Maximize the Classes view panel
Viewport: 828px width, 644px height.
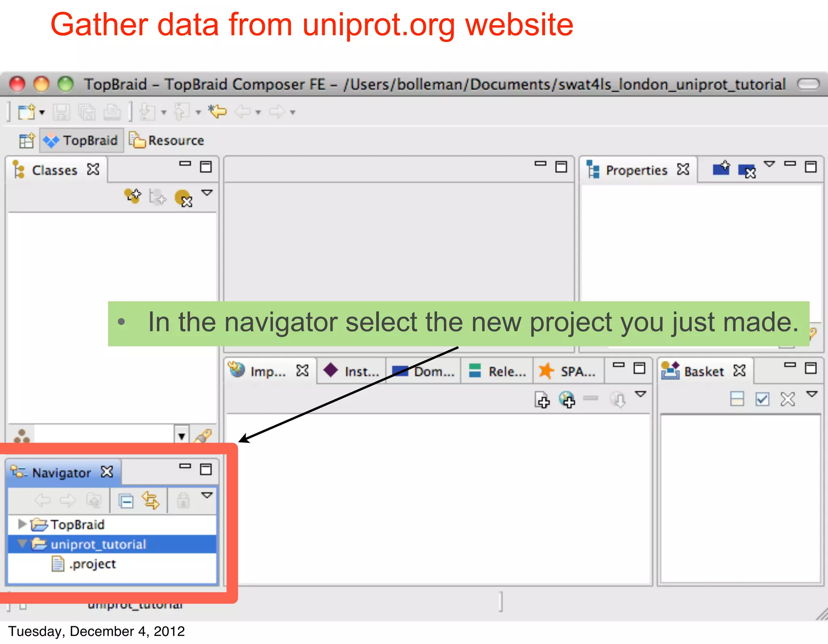click(x=206, y=167)
